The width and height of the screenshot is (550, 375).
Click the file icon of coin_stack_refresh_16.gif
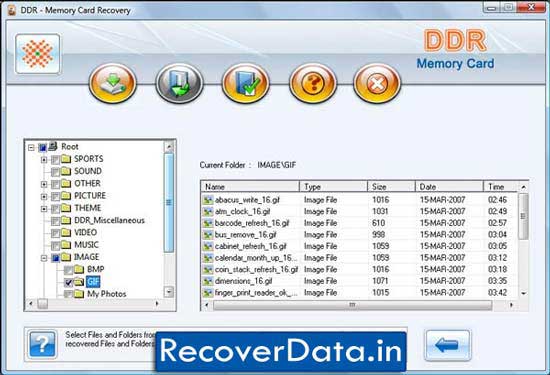point(208,269)
